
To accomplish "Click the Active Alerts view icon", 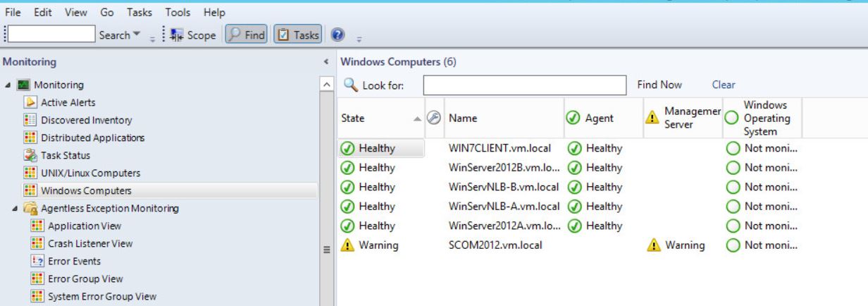I will tap(39, 103).
